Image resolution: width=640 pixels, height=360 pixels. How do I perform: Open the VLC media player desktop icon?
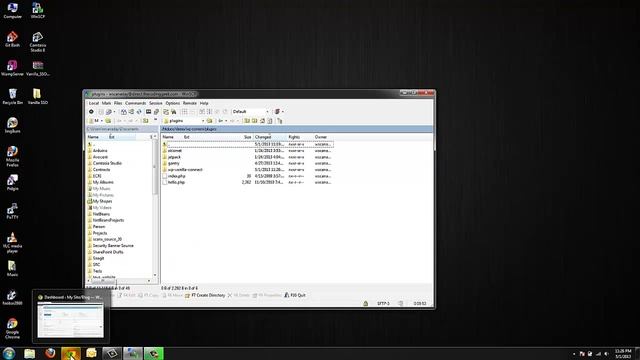12,242
